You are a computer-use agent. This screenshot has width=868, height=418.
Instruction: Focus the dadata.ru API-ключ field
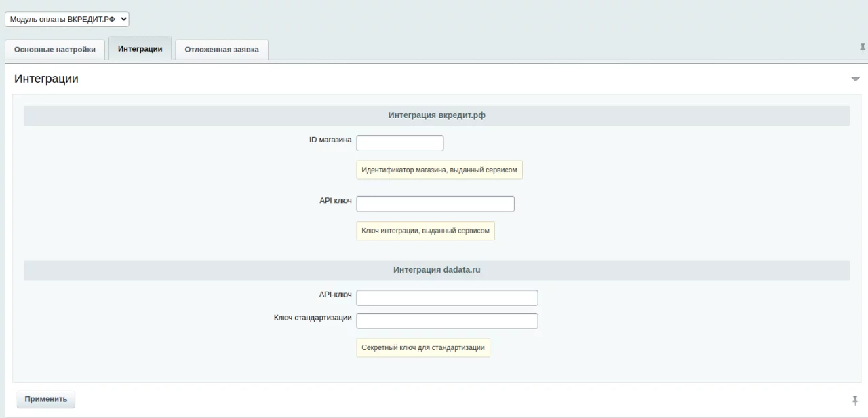tap(447, 298)
